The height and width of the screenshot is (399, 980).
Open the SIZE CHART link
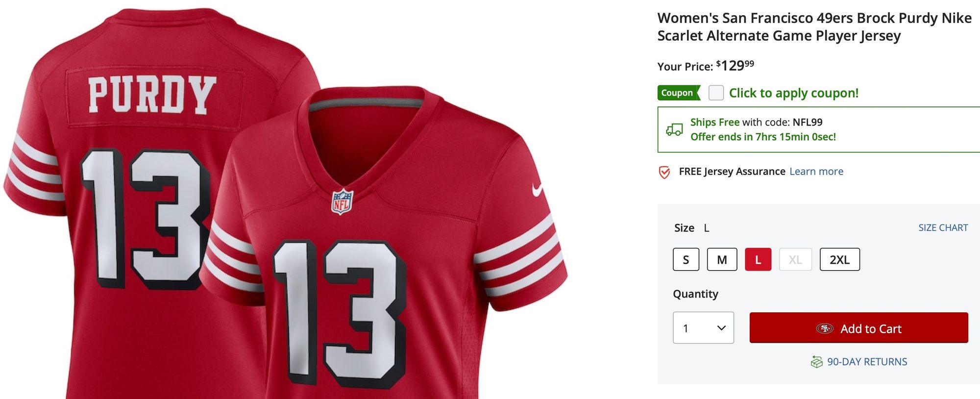click(943, 228)
